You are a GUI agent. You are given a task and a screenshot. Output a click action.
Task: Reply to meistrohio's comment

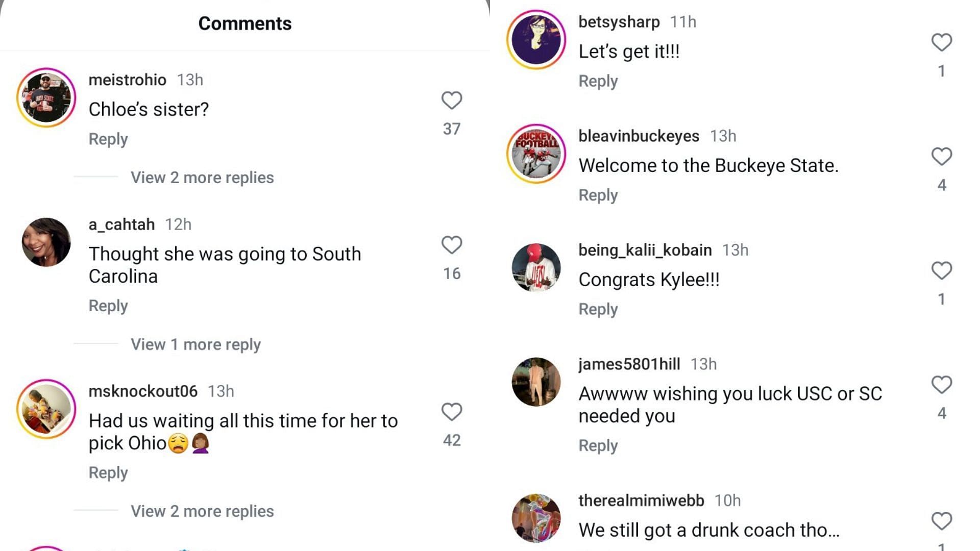108,139
